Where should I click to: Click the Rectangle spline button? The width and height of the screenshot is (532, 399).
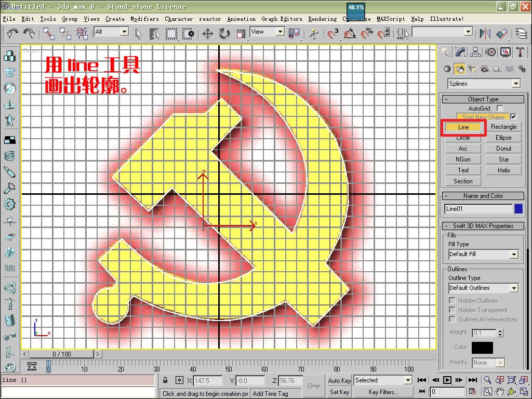(503, 127)
